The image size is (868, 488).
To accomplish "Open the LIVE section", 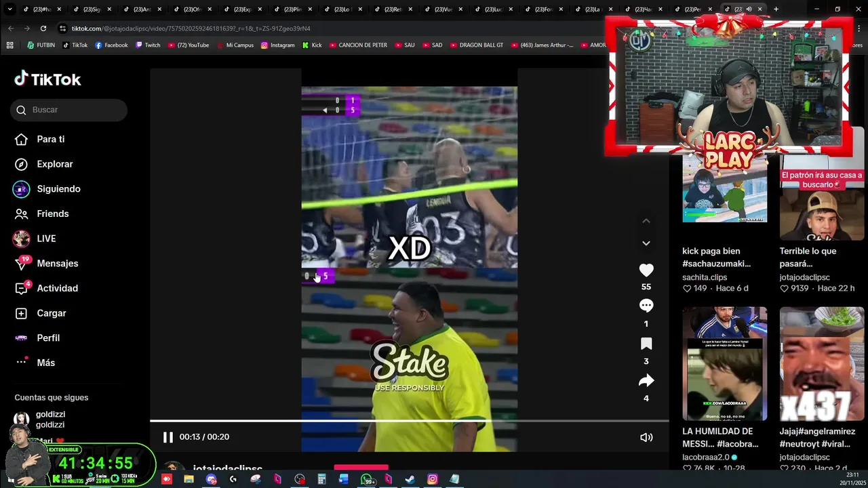I will (35, 239).
